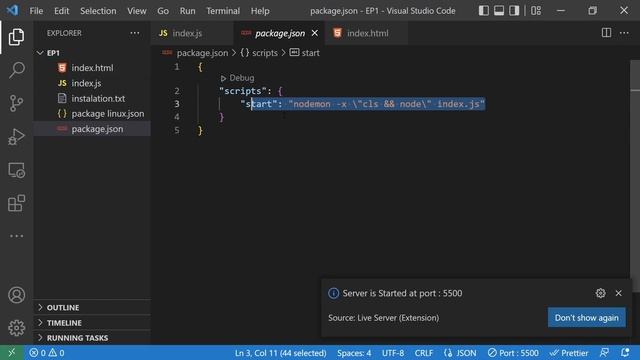Open the Manage gear in activity bar
This screenshot has height=360, width=640.
[16, 328]
